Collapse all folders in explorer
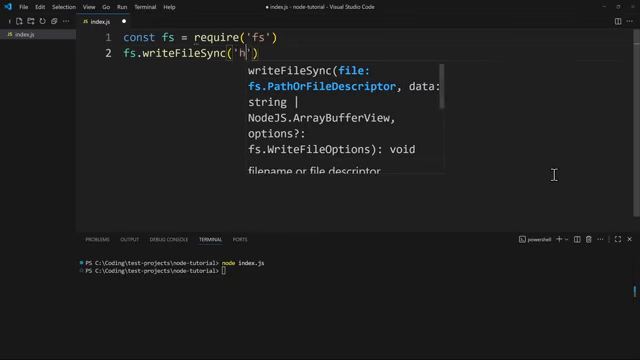This screenshot has height=360, width=640. [x=54, y=21]
